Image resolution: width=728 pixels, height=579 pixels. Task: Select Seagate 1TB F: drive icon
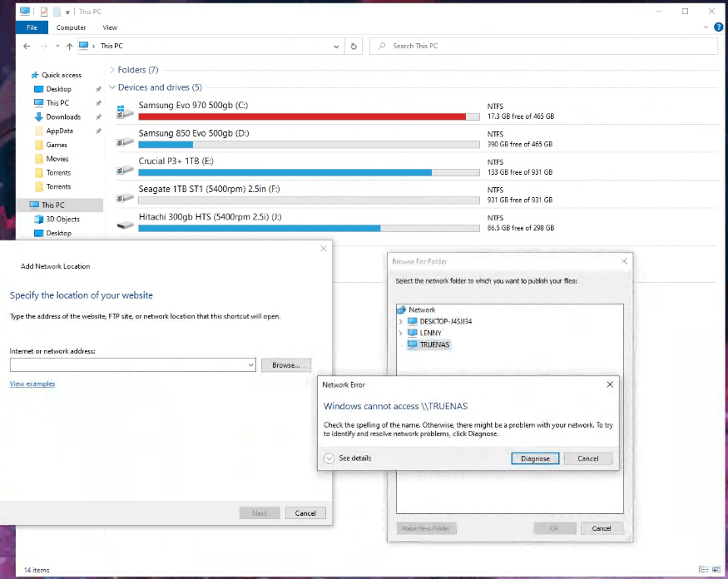[125, 198]
